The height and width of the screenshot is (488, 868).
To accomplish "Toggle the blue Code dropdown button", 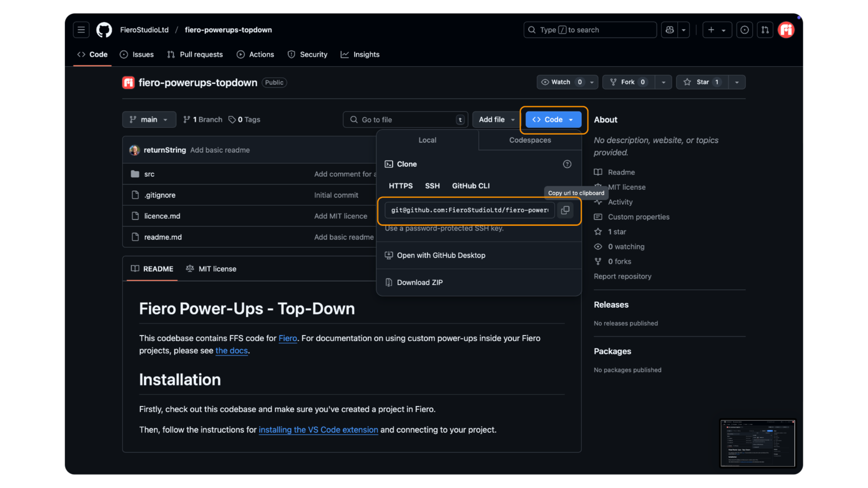I will click(553, 119).
